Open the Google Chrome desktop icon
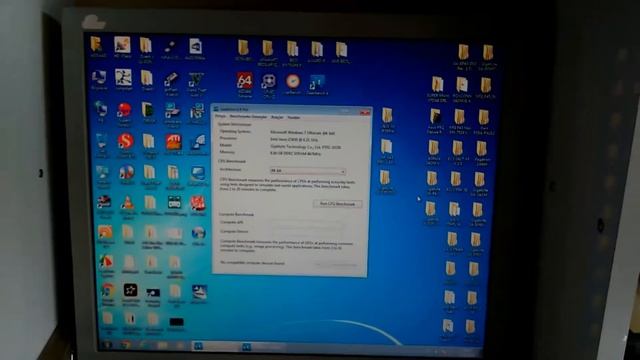 tap(108, 291)
